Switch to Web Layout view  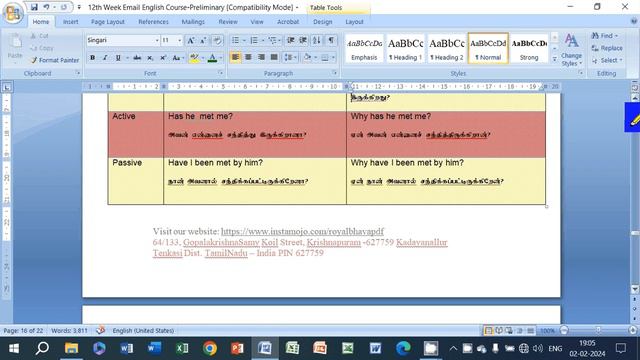click(509, 330)
